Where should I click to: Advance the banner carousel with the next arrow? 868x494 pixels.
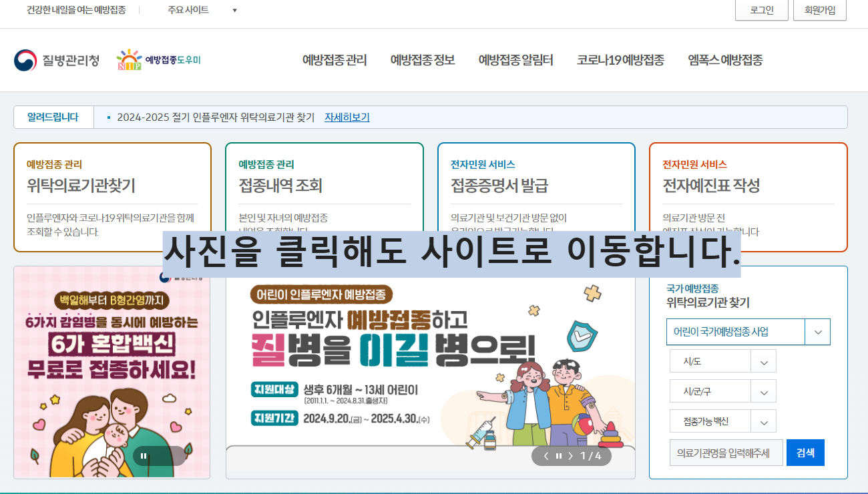[571, 455]
